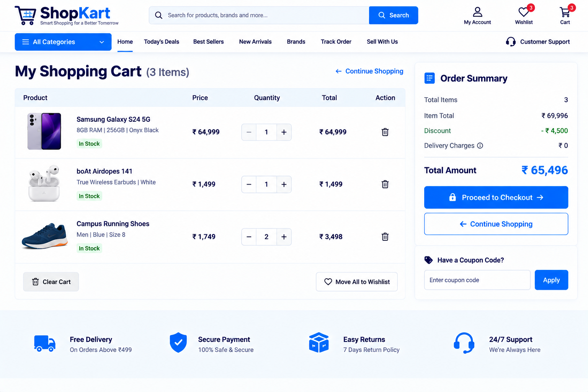Screen dimensions: 588x392
Task: Expand the All Categories dropdown
Action: pyautogui.click(x=63, y=42)
